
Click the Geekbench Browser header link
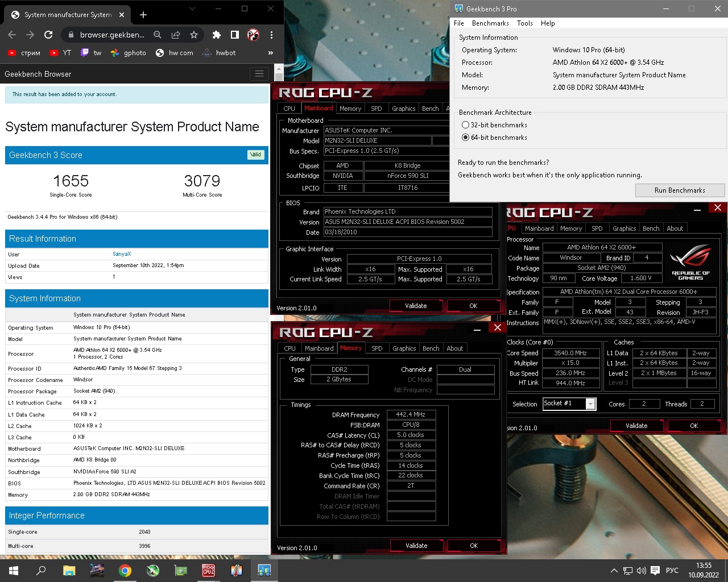click(x=38, y=74)
